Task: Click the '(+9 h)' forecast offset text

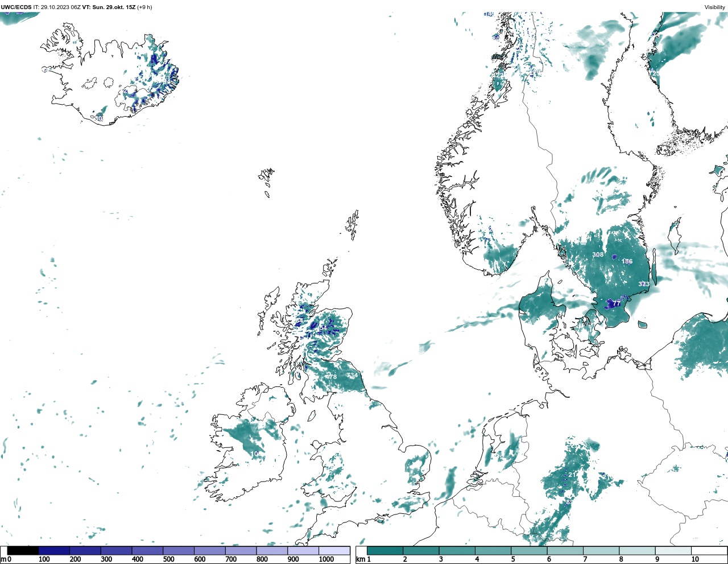Action: click(144, 7)
